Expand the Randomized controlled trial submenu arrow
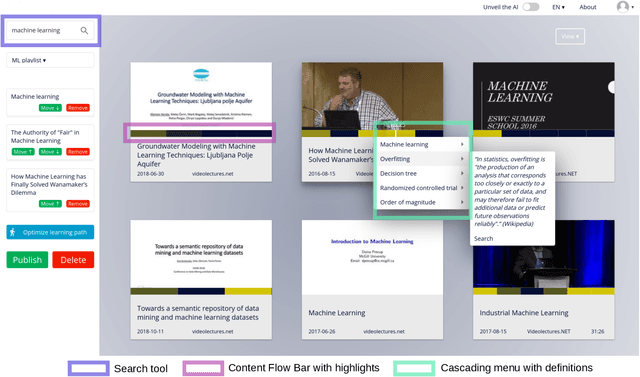The image size is (640, 377). click(462, 188)
